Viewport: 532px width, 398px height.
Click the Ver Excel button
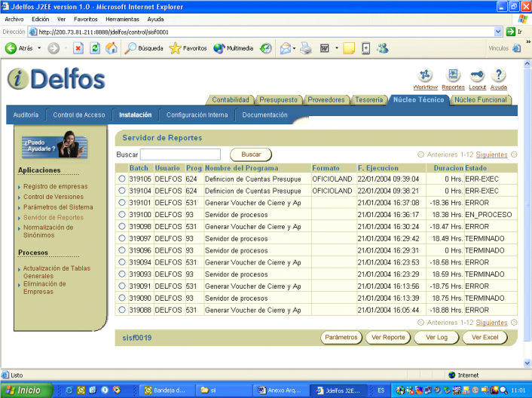click(x=485, y=337)
